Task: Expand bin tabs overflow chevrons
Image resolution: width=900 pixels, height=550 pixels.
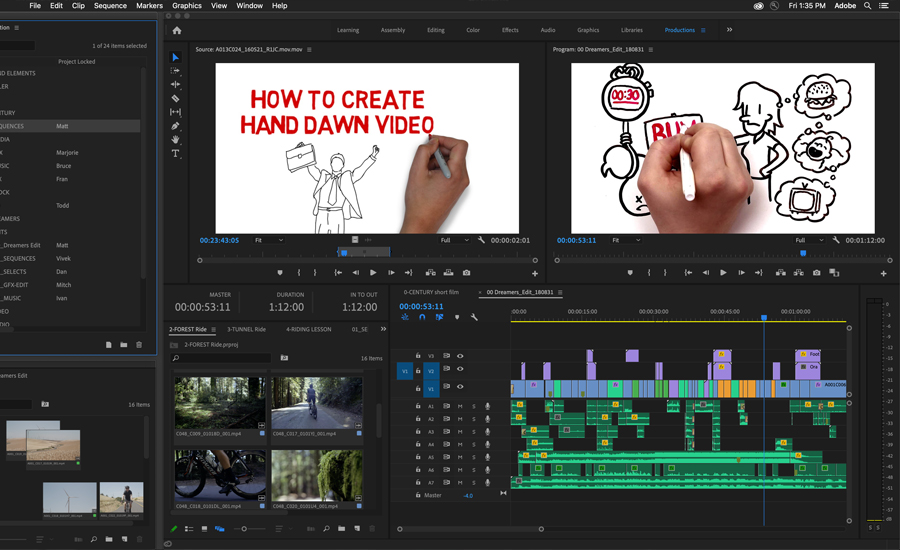Action: (x=383, y=329)
